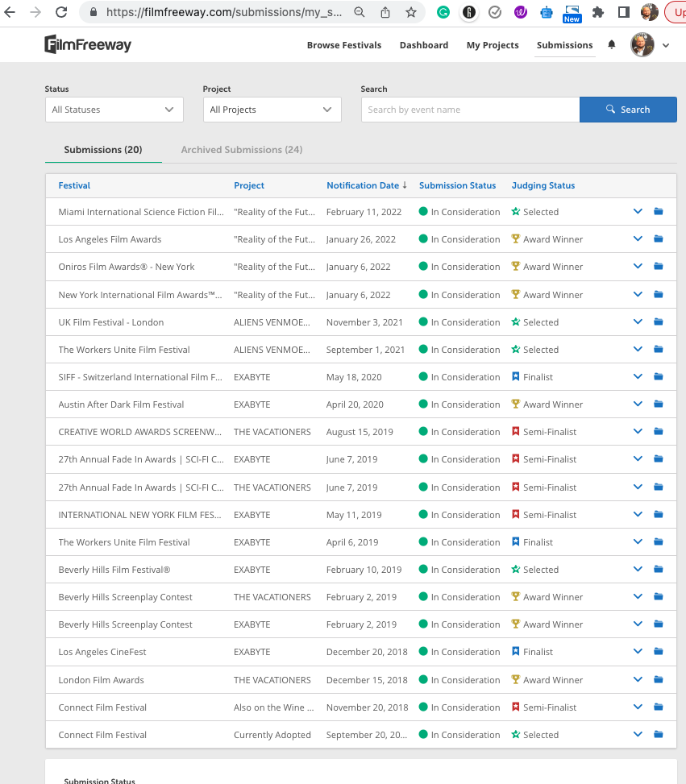The image size is (686, 784).
Task: Click CREATIVE WORLD AWARDS SCREENW... festival name
Action: point(139,432)
